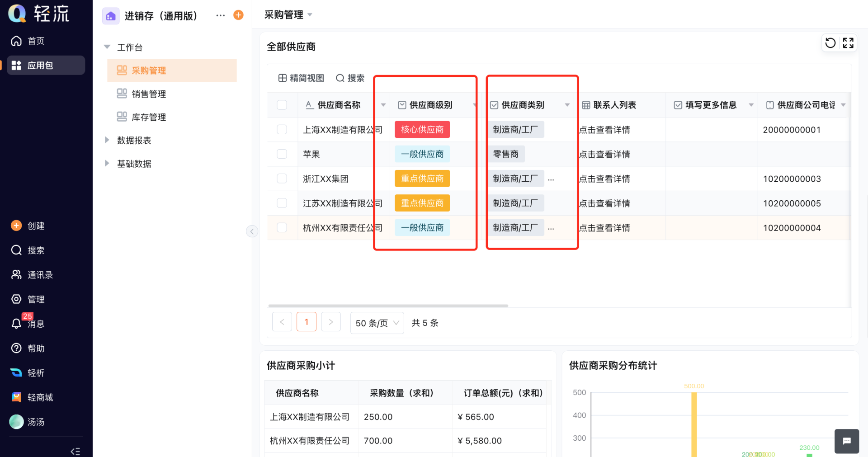Click the 联系人列表 column header
The image size is (868, 457).
pos(620,105)
